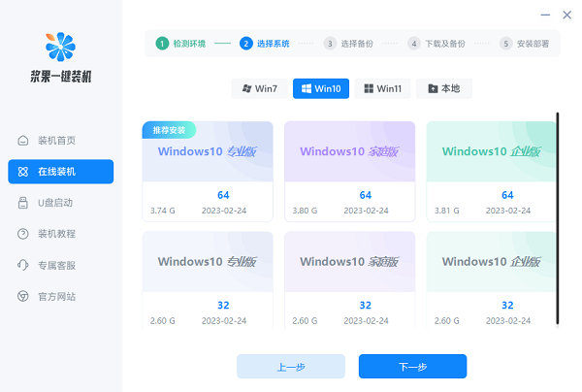Switch to the Win10 tab
Image resolution: width=582 pixels, height=392 pixels.
(x=321, y=88)
